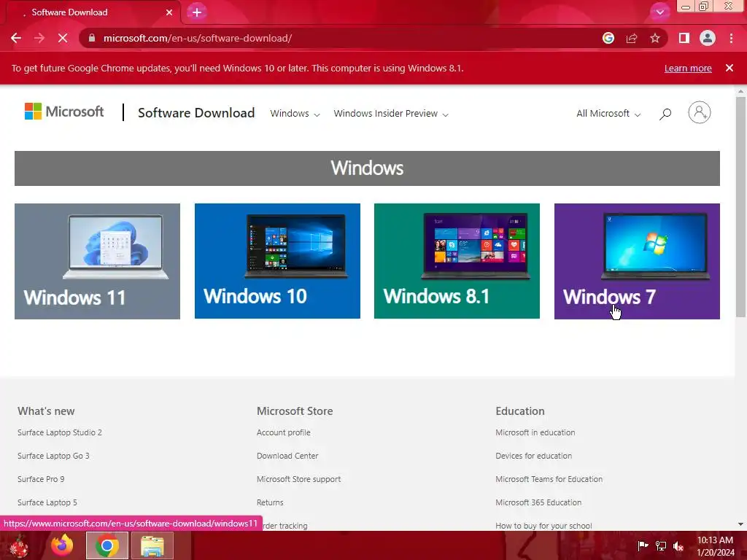The image size is (747, 560).
Task: Click the page vertical scrollbar thumb
Action: [x=740, y=206]
